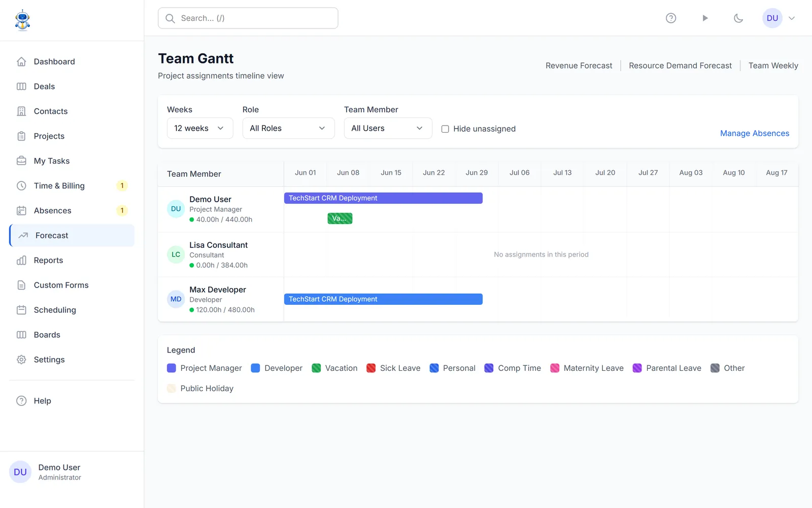This screenshot has height=508, width=812.
Task: Select Demo User's TechStart CRM Deployment bar
Action: 383,198
